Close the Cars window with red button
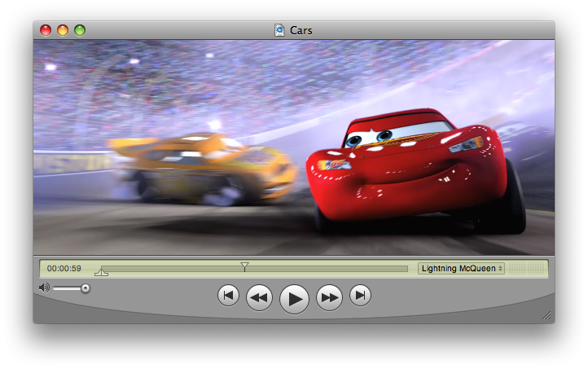Viewport: 588px width, 369px height. pos(46,30)
